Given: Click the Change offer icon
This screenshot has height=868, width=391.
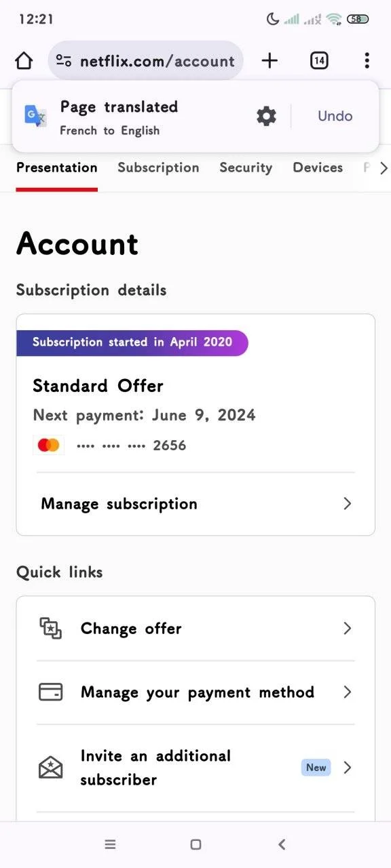Looking at the screenshot, I should coord(50,628).
